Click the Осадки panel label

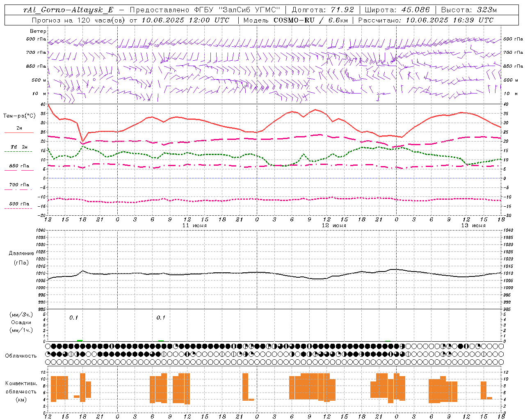pos(21,322)
